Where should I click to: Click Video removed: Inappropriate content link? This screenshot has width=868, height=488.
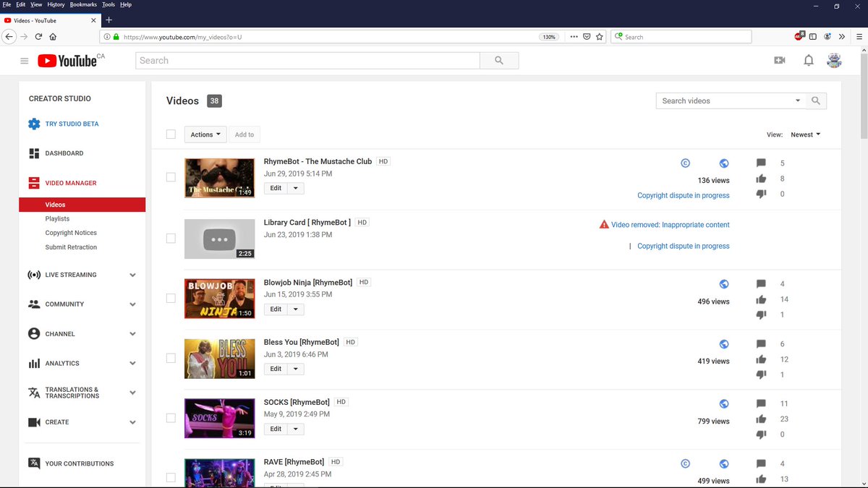(671, 225)
